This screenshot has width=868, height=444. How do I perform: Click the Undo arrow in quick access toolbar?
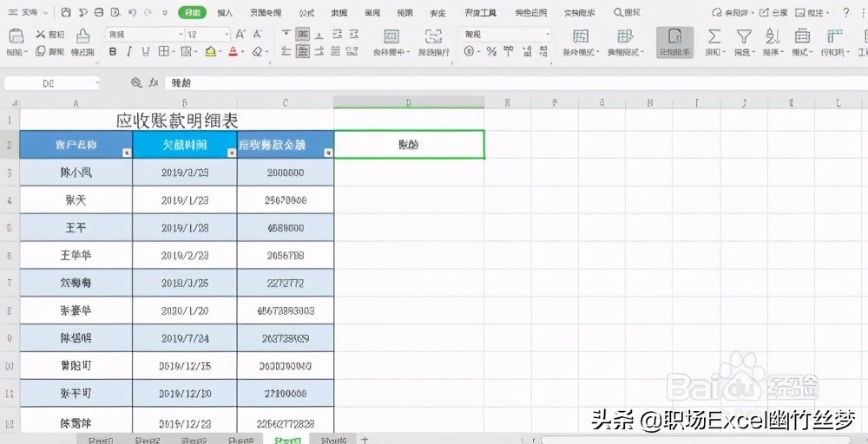132,12
